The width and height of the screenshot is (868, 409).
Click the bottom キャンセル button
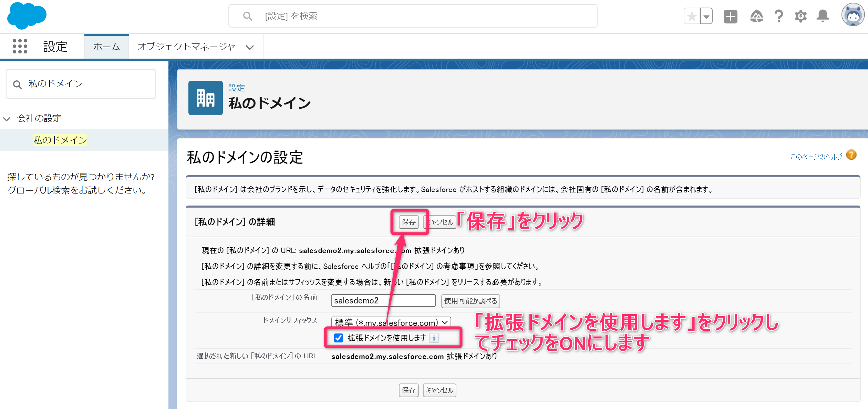[x=440, y=390]
